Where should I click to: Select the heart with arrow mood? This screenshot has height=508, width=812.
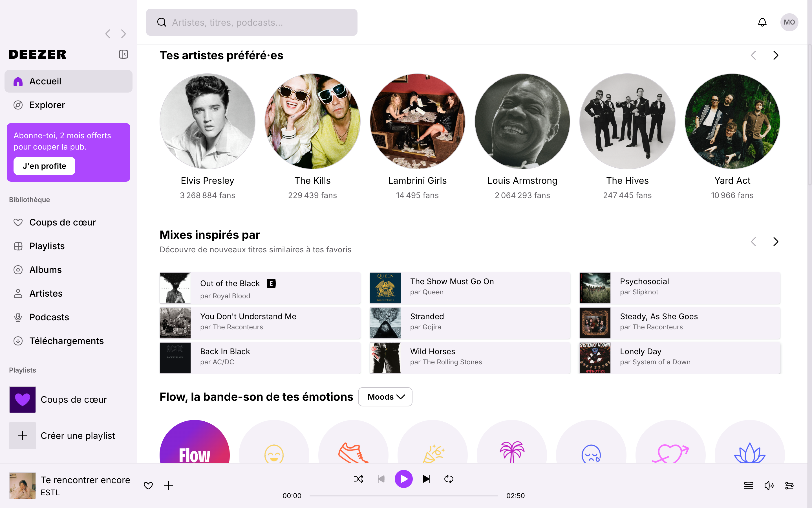pyautogui.click(x=670, y=442)
